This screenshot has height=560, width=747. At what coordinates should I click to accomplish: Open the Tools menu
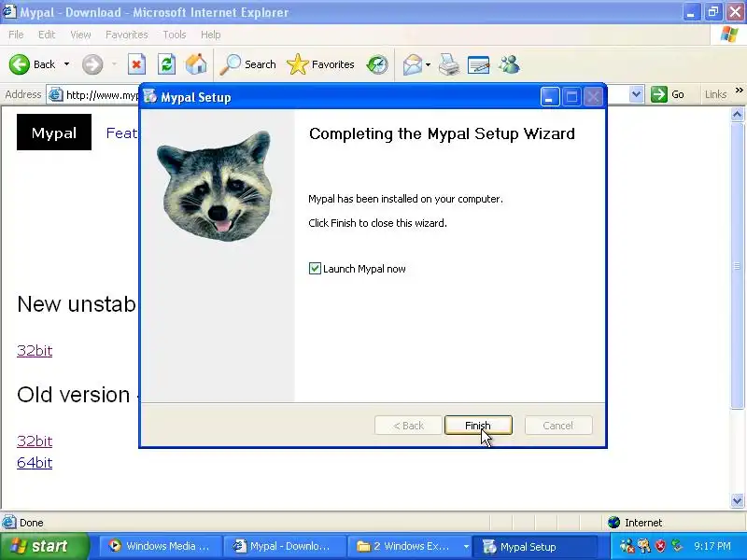[175, 35]
